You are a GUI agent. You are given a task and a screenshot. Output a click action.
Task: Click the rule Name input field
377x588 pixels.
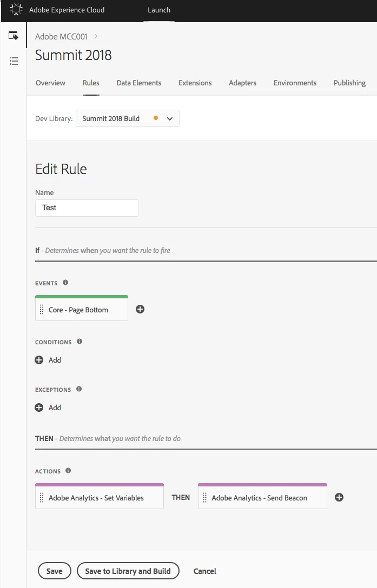87,208
